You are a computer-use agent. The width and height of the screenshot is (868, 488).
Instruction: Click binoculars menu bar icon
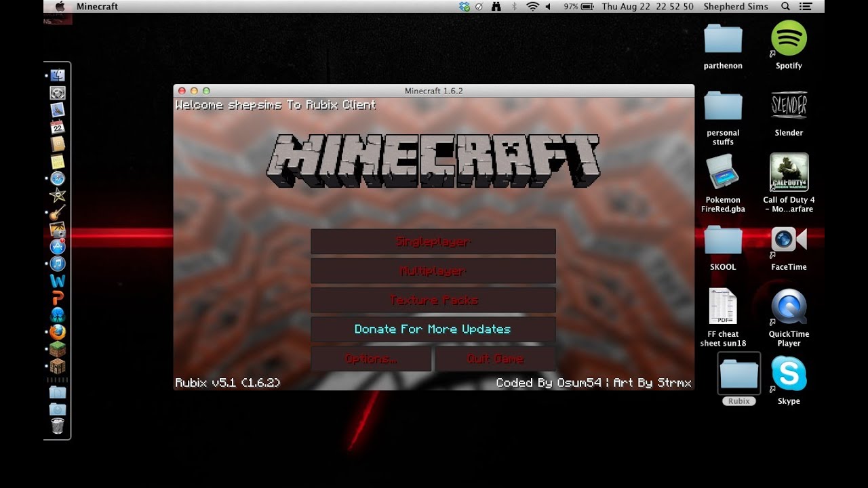(496, 7)
